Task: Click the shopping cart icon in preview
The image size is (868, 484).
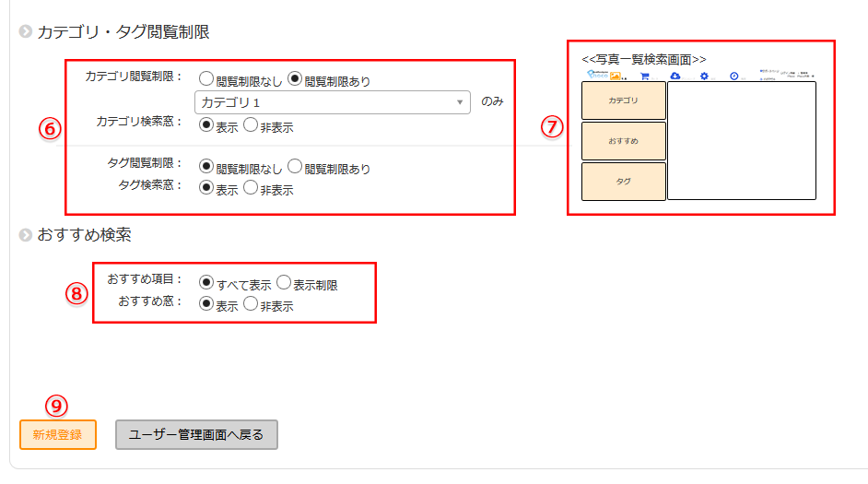Action: (645, 76)
